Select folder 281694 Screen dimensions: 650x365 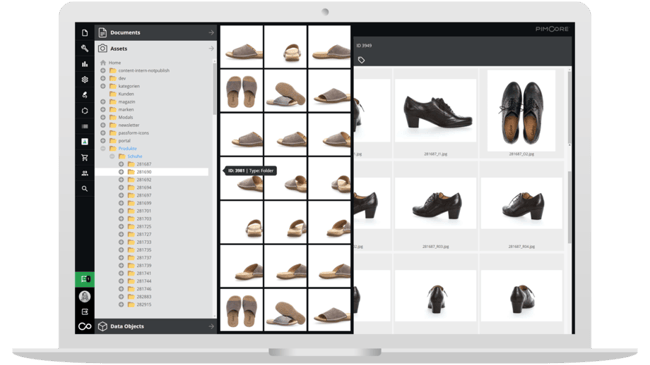pyautogui.click(x=144, y=188)
